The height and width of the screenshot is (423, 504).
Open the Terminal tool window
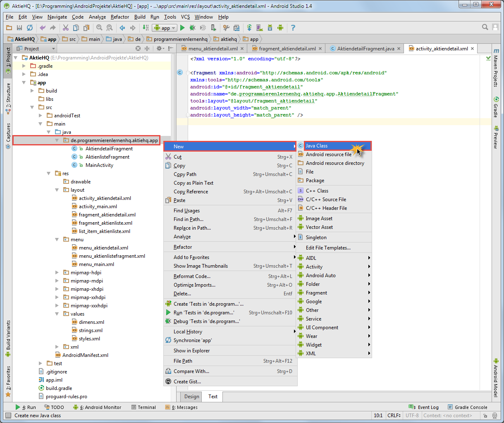click(x=143, y=407)
